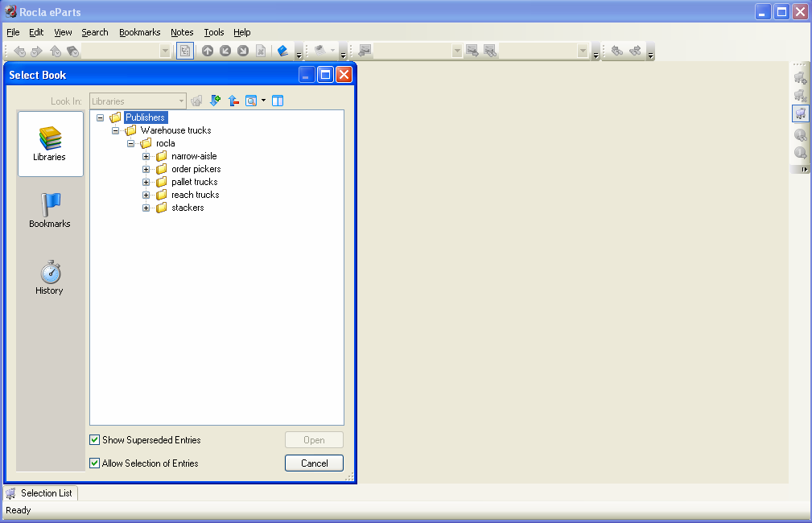Click the Cancel button
812x523 pixels.
(x=314, y=463)
